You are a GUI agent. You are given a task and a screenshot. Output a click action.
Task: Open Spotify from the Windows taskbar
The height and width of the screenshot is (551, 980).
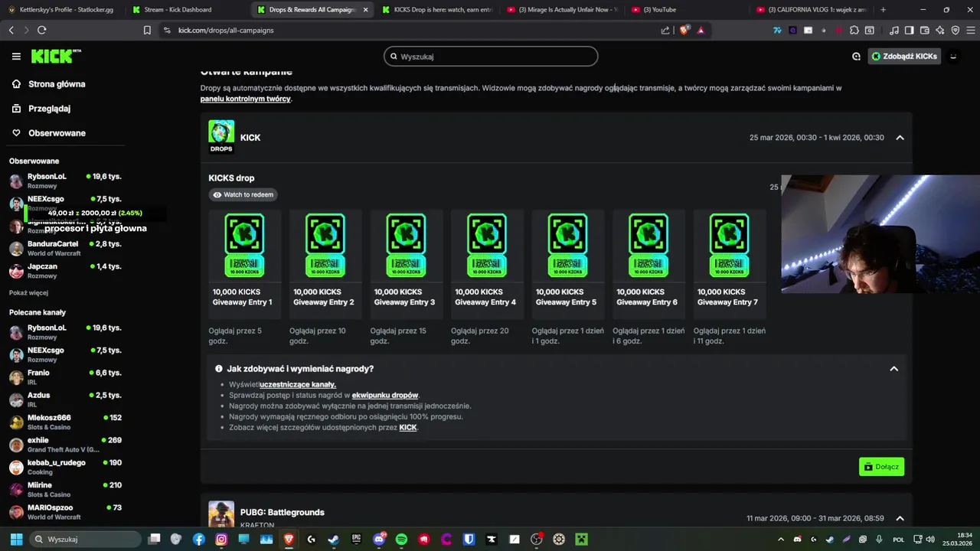[401, 540]
